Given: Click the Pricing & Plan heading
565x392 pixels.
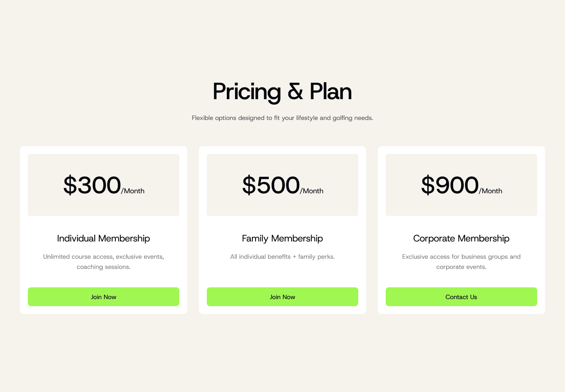Looking at the screenshot, I should (282, 92).
